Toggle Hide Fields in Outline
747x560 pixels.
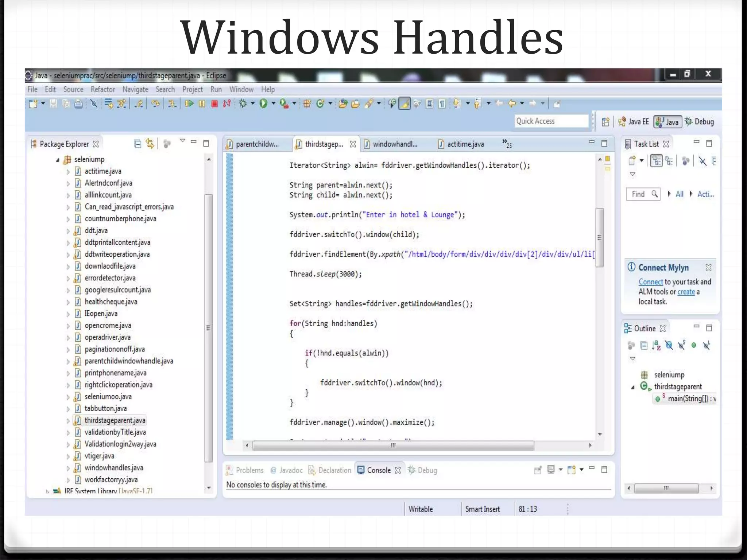coord(669,345)
